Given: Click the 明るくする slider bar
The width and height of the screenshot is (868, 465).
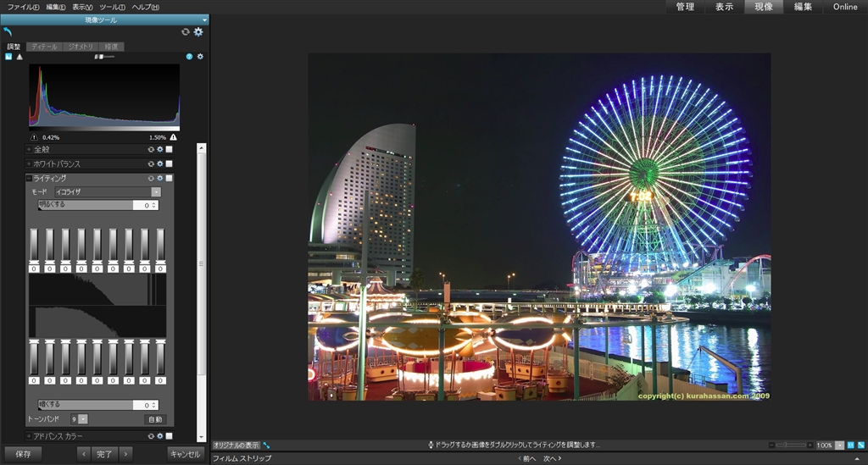Looking at the screenshot, I should pos(85,205).
